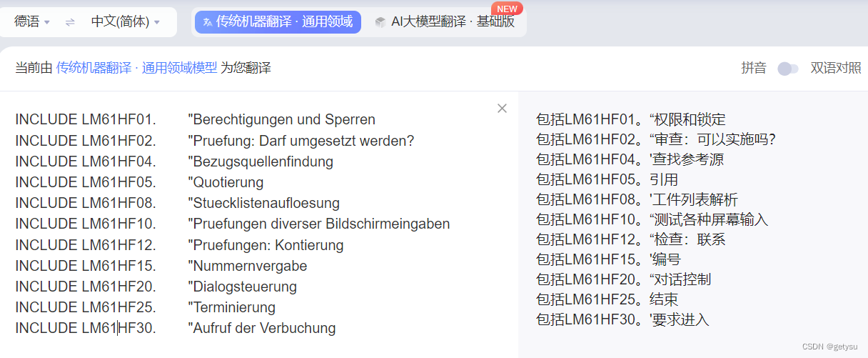This screenshot has width=868, height=358.
Task: Click source line "Terminierung"
Action: pos(231,307)
